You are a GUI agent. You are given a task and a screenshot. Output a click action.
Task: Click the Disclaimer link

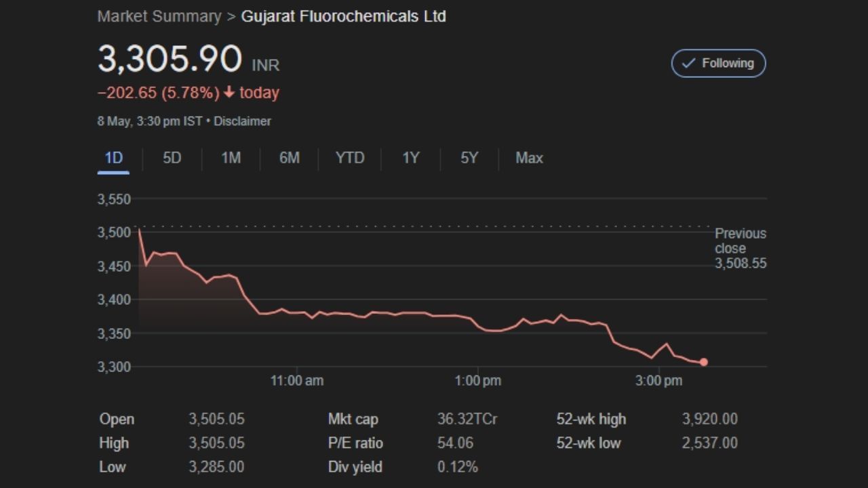(242, 121)
